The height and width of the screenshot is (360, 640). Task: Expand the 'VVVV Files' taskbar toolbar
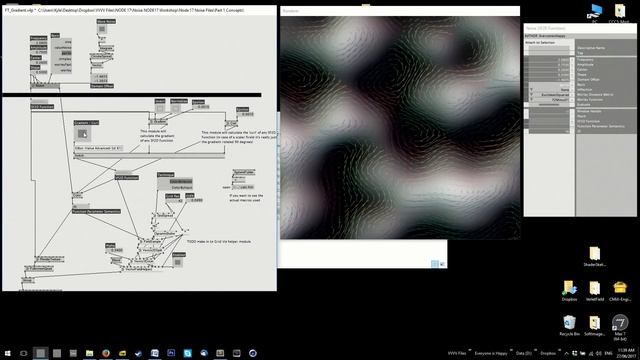click(470, 351)
